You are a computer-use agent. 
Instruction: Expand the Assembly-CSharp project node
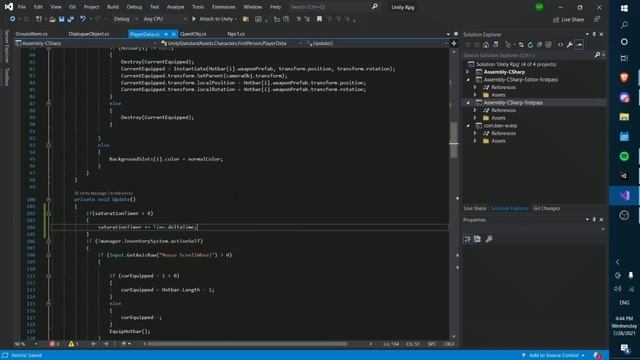(x=468, y=72)
